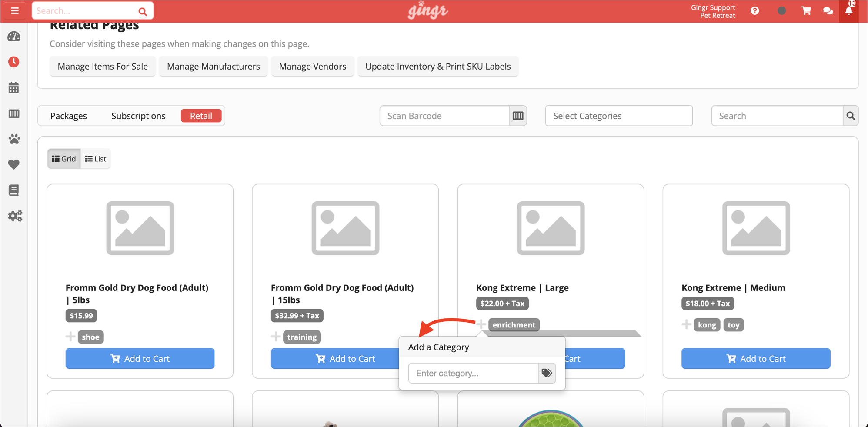Click the Gingr logo
Image resolution: width=868 pixels, height=427 pixels.
pos(427,10)
